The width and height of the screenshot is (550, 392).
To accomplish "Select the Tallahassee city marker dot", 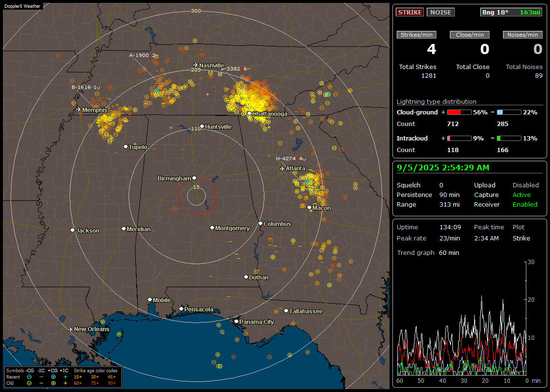I will click(286, 311).
